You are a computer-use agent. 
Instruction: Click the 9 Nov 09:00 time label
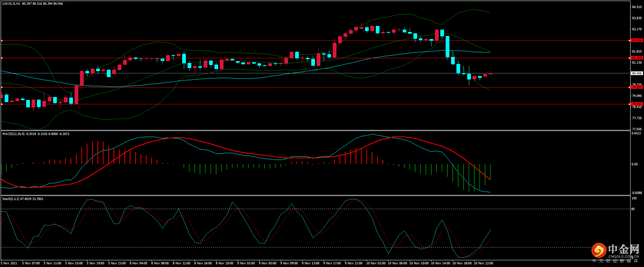coord(289,263)
